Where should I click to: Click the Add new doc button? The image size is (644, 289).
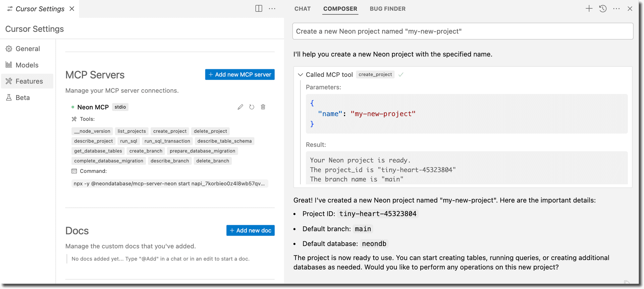pyautogui.click(x=250, y=231)
